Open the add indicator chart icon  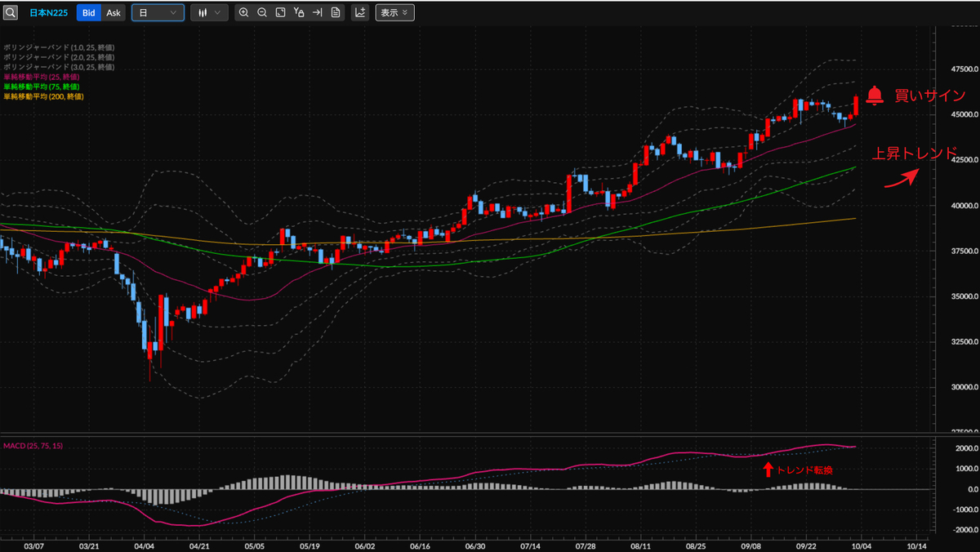click(359, 13)
